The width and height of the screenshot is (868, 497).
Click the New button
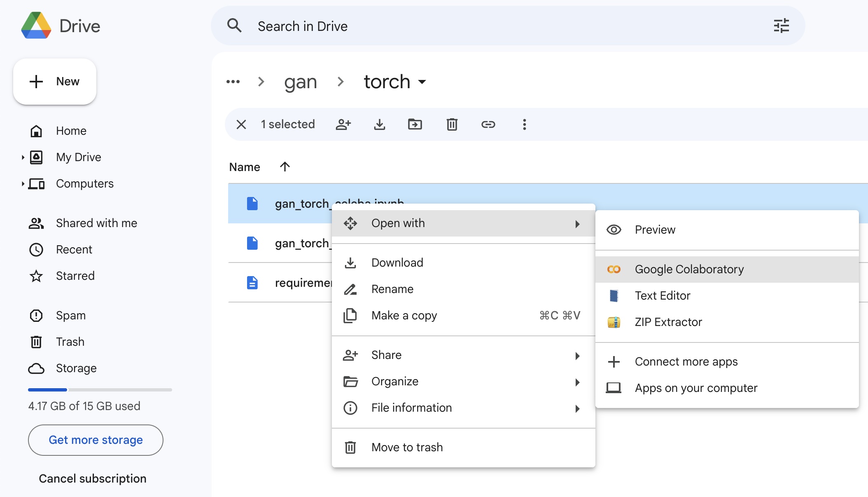pyautogui.click(x=55, y=81)
